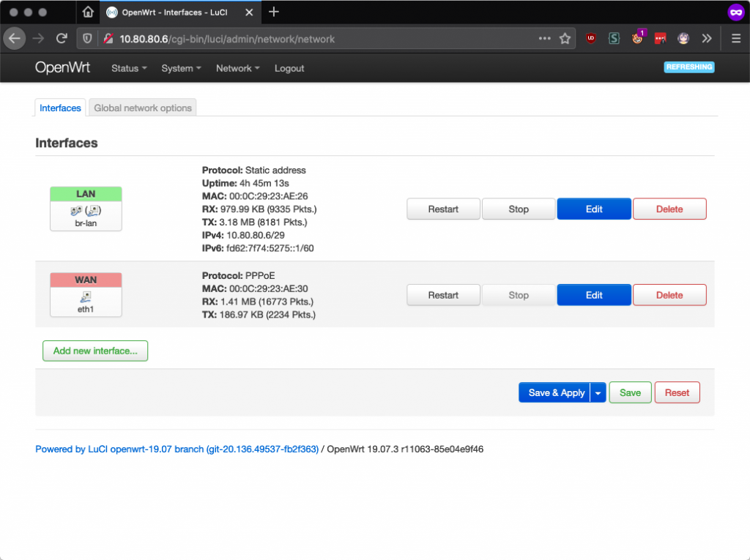Open the Firefox home page icon

pyautogui.click(x=88, y=12)
